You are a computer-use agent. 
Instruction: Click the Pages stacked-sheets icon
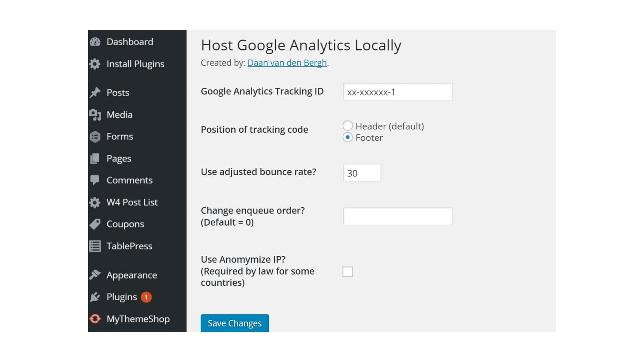coord(95,159)
